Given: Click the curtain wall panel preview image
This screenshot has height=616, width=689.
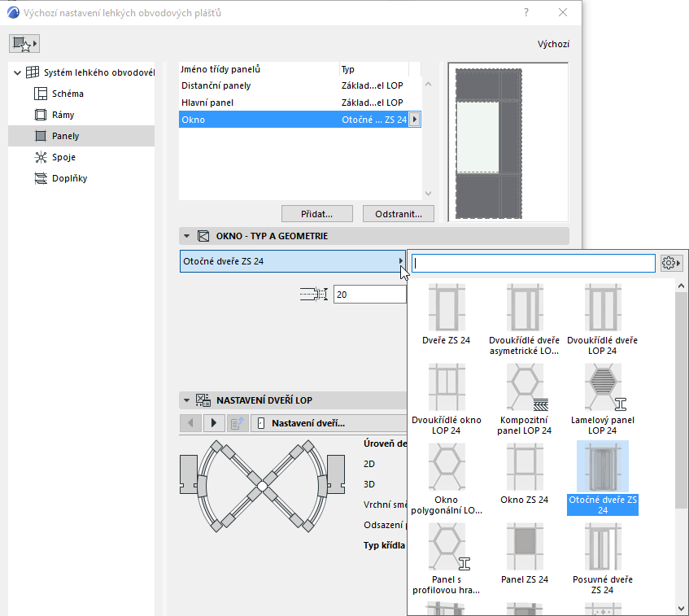Looking at the screenshot, I should click(x=508, y=142).
